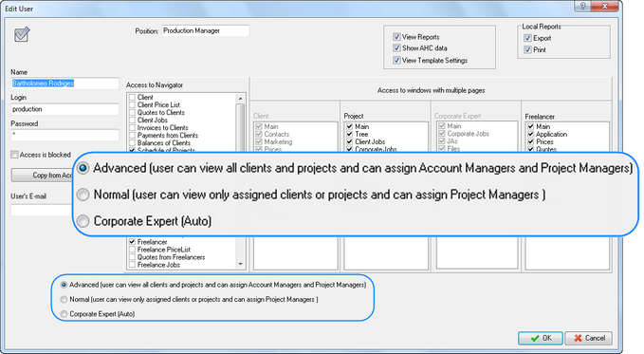Check Payments from Clients in Navigator list
The height and width of the screenshot is (354, 644).
(x=132, y=136)
